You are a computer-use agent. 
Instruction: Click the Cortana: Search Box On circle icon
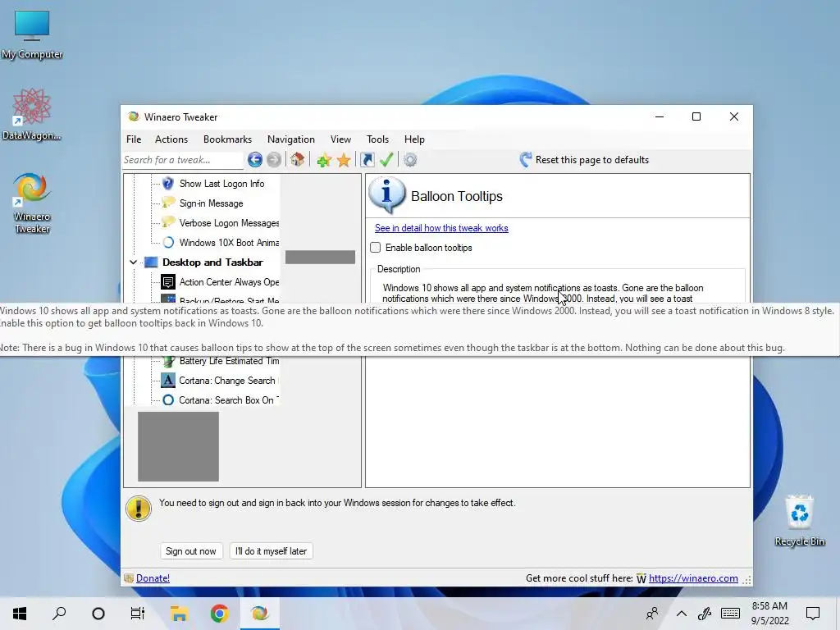[x=168, y=400]
